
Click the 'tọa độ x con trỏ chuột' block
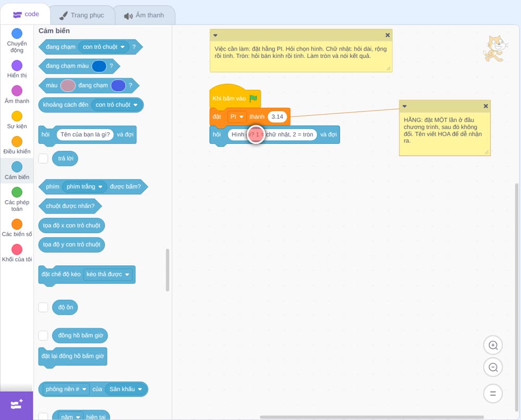pos(71,225)
